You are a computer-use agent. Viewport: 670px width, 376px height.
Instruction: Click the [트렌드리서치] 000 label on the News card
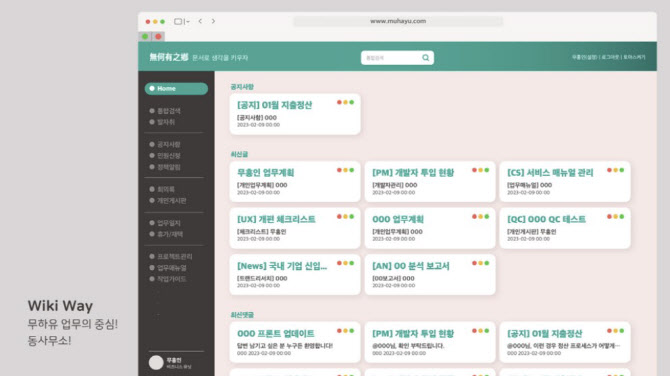point(262,278)
